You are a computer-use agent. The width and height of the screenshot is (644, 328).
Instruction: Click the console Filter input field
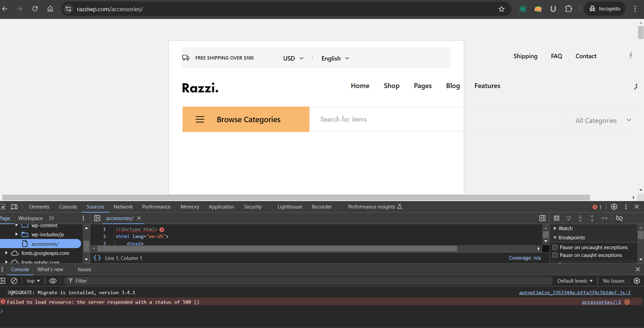pyautogui.click(x=302, y=281)
